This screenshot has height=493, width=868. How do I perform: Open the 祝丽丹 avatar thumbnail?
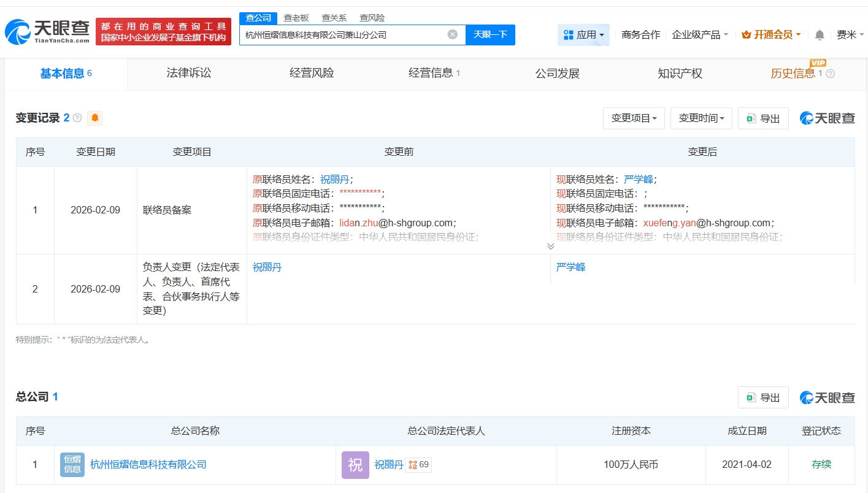(355, 465)
